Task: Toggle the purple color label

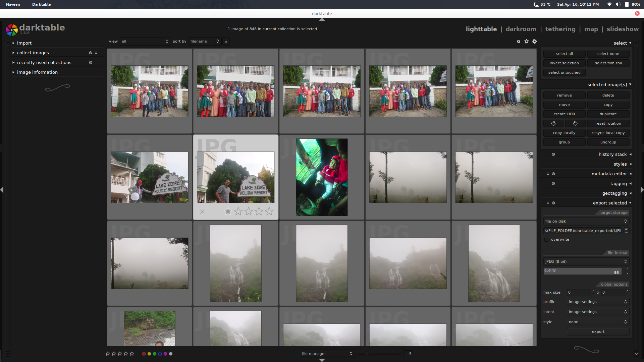Action: click(165, 354)
